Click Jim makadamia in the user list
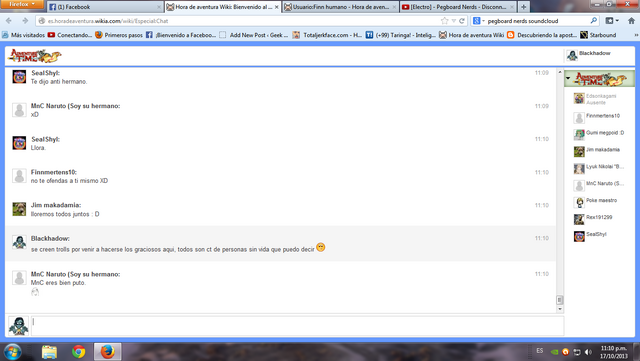640x361 pixels. coord(603,150)
